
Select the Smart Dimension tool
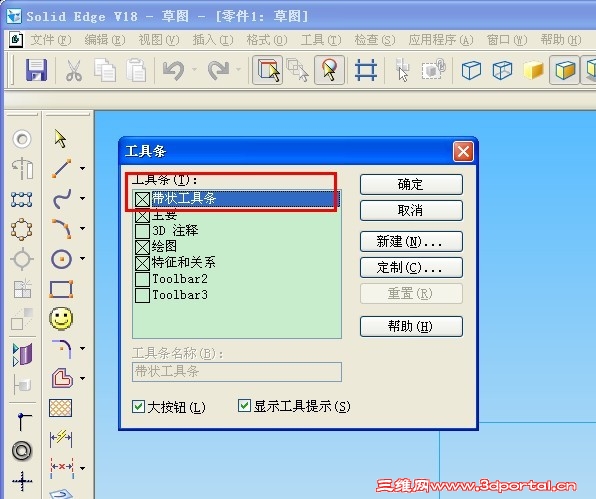point(61,438)
